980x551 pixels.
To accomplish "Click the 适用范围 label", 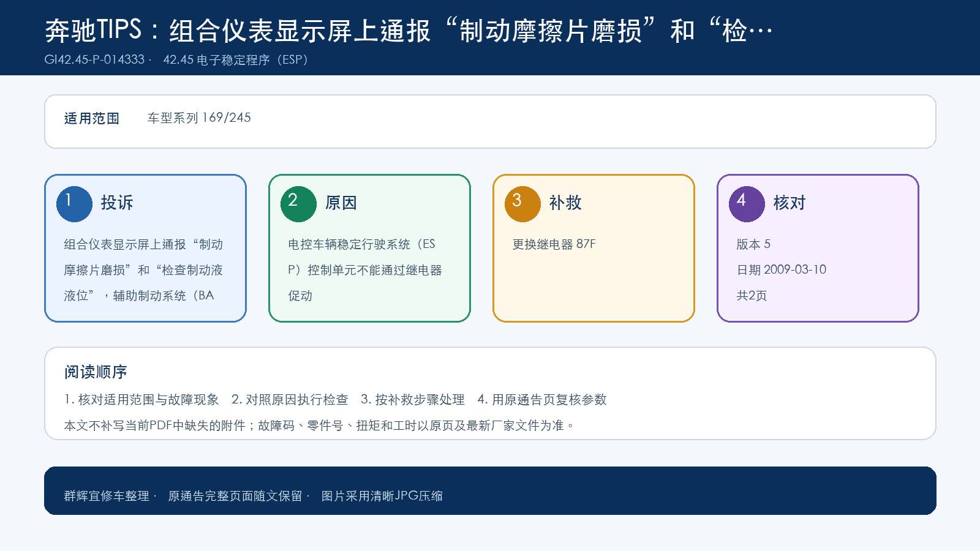I will click(x=92, y=118).
